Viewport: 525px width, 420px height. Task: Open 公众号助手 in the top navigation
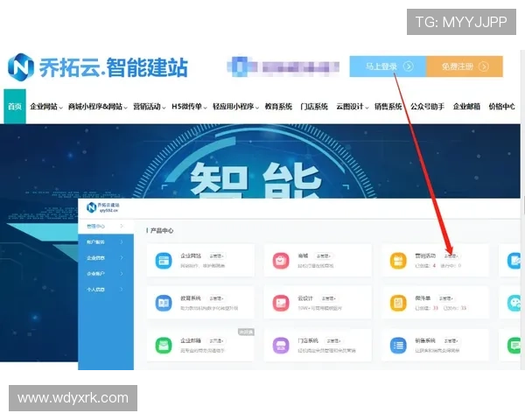[427, 107]
